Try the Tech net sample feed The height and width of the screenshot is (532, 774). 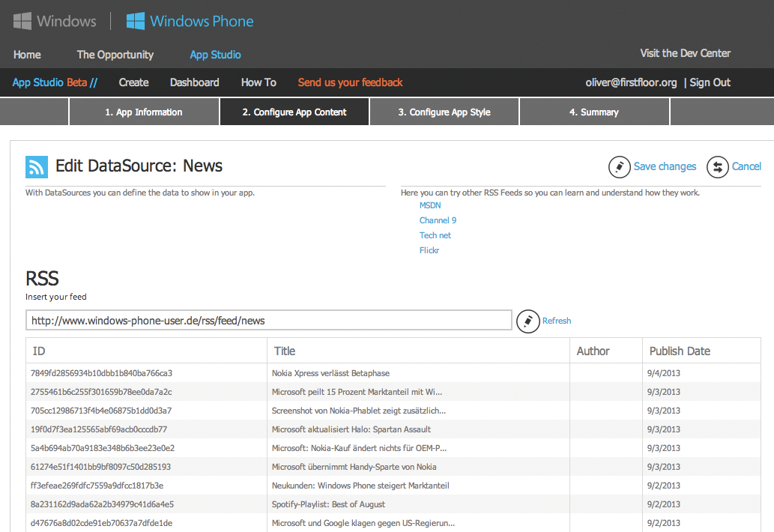click(x=435, y=235)
